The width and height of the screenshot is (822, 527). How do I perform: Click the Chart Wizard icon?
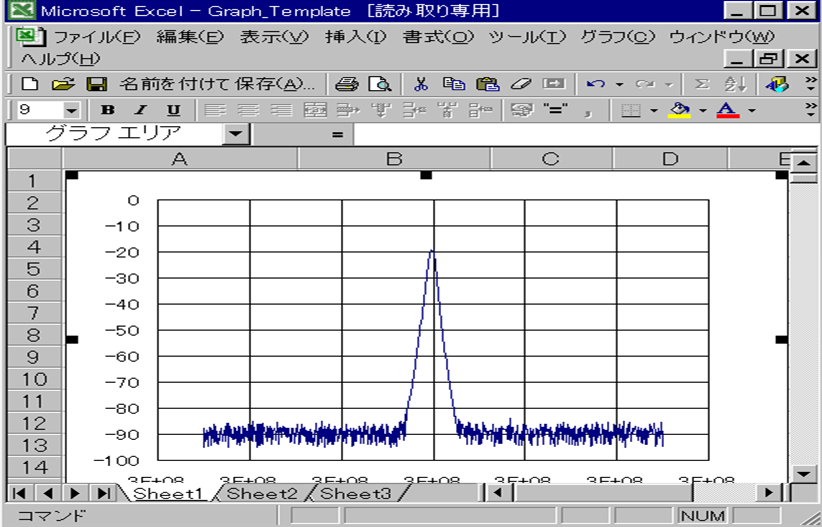coord(777,84)
